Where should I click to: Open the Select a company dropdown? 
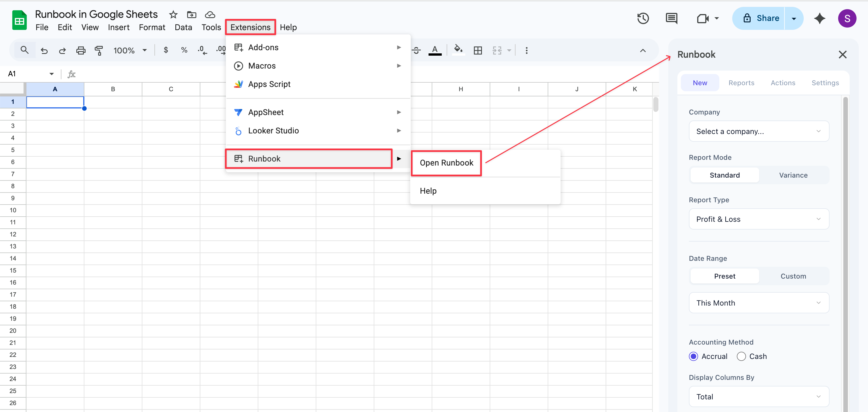759,131
